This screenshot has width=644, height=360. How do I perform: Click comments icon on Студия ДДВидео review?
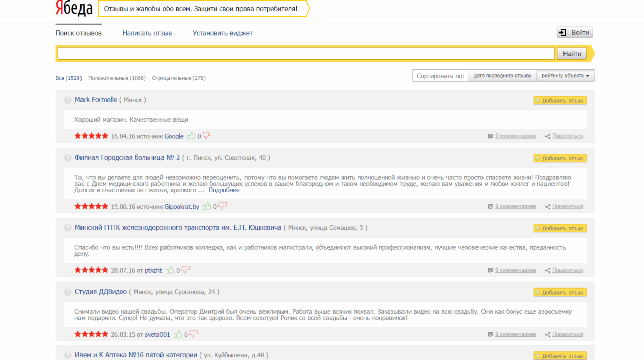[x=491, y=334]
